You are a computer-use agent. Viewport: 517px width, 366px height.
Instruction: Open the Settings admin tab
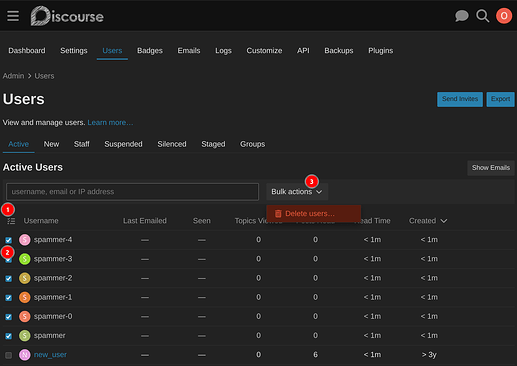click(74, 51)
